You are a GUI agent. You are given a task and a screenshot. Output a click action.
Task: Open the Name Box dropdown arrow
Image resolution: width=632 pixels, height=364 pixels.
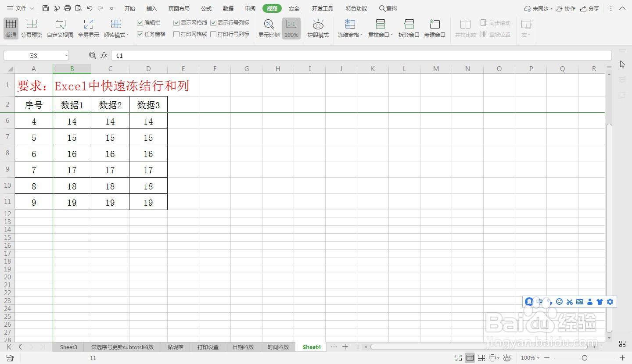click(x=66, y=56)
